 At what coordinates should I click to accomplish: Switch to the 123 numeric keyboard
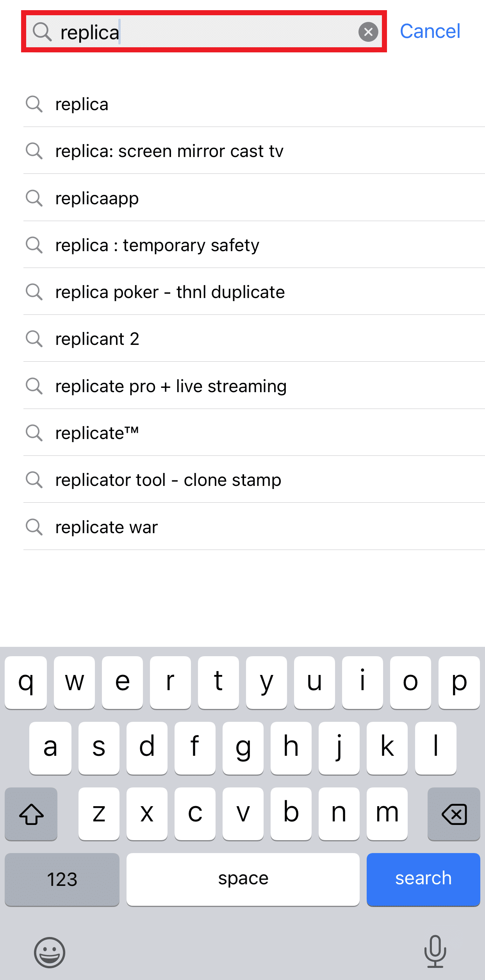coord(62,879)
